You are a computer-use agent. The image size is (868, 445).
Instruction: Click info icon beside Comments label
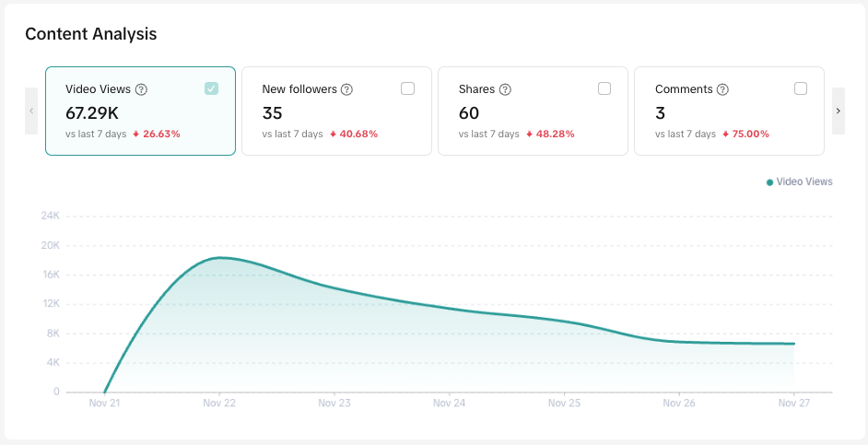[x=722, y=89]
